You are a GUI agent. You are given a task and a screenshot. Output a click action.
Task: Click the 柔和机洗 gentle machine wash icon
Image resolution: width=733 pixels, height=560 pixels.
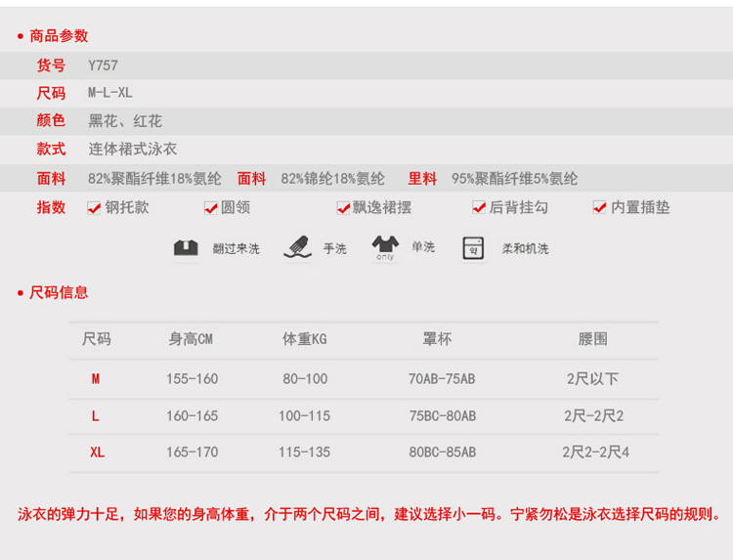(473, 248)
